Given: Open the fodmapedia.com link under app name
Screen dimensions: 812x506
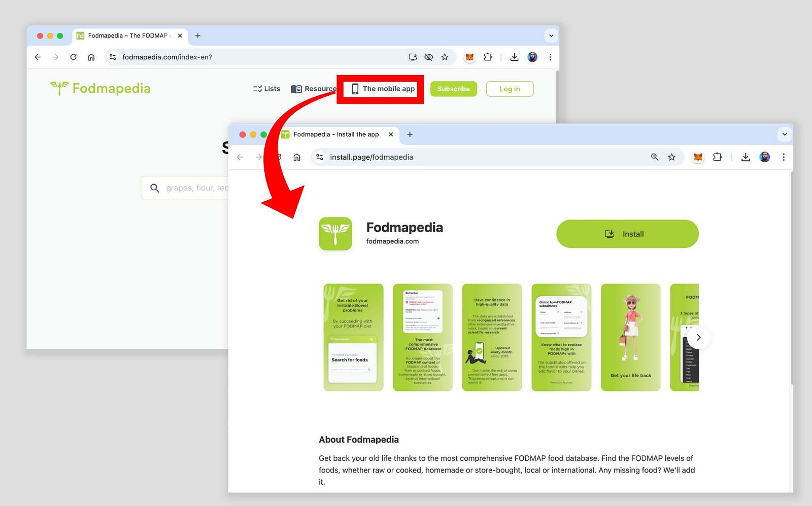Looking at the screenshot, I should coord(392,241).
